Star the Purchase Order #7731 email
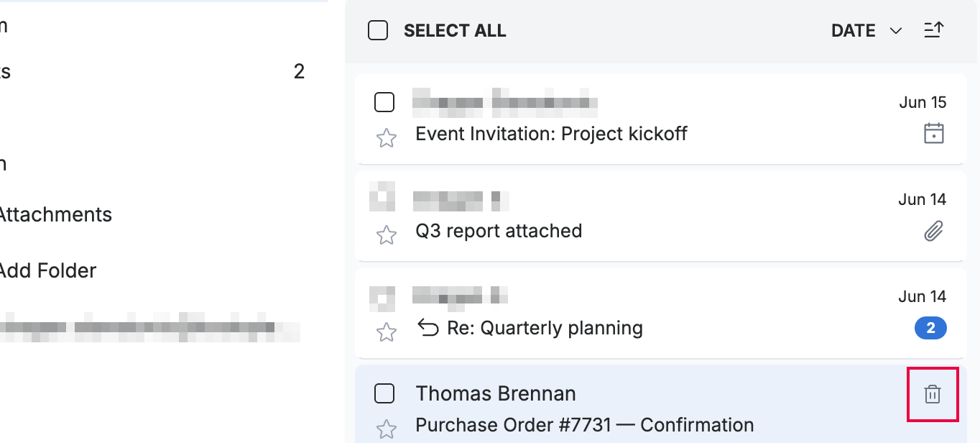The image size is (980, 443). 387,429
